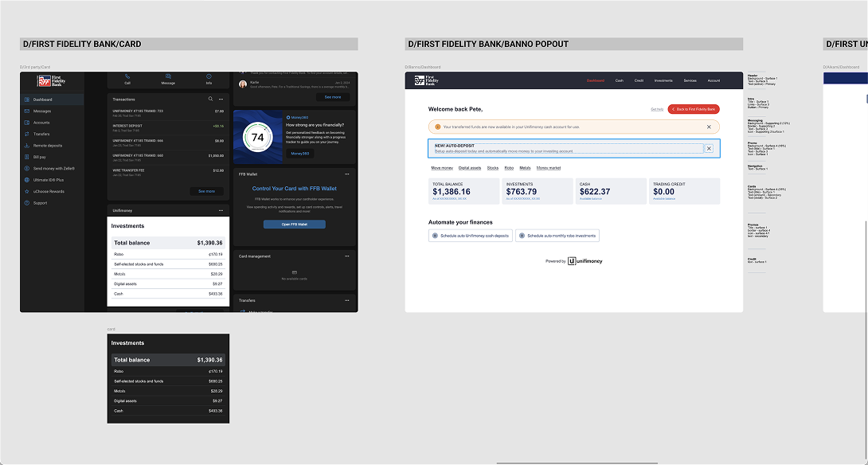Open Remote deposits in the sidebar
This screenshot has height=465, width=868.
[x=48, y=146]
